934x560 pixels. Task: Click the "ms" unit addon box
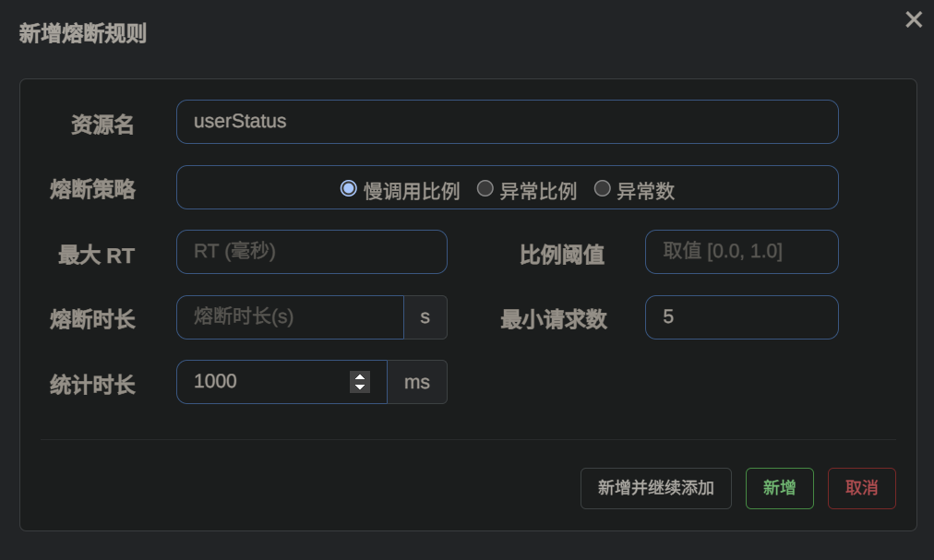click(417, 382)
